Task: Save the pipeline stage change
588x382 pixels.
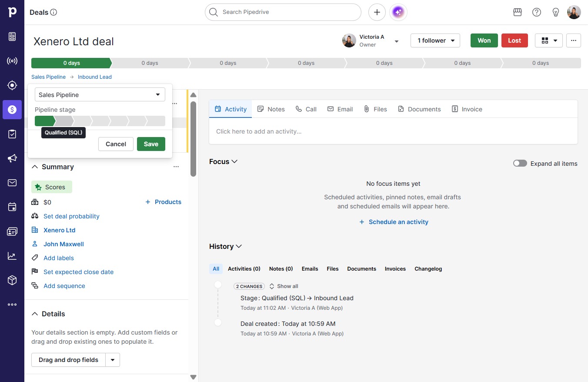Action: (151, 144)
